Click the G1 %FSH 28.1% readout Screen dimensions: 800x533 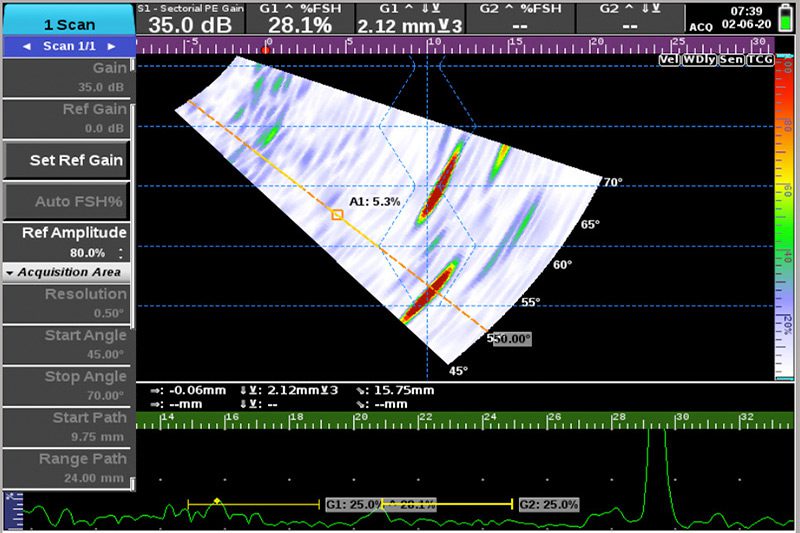pos(300,19)
